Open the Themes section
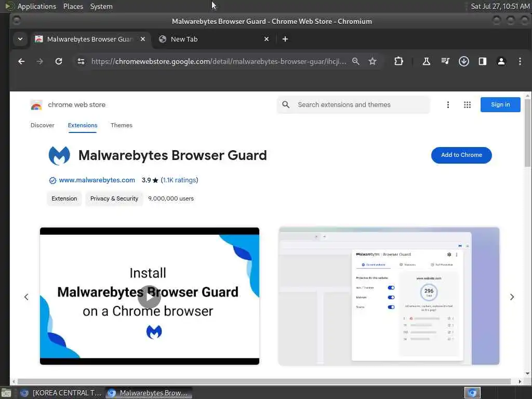532x399 pixels. tap(122, 125)
